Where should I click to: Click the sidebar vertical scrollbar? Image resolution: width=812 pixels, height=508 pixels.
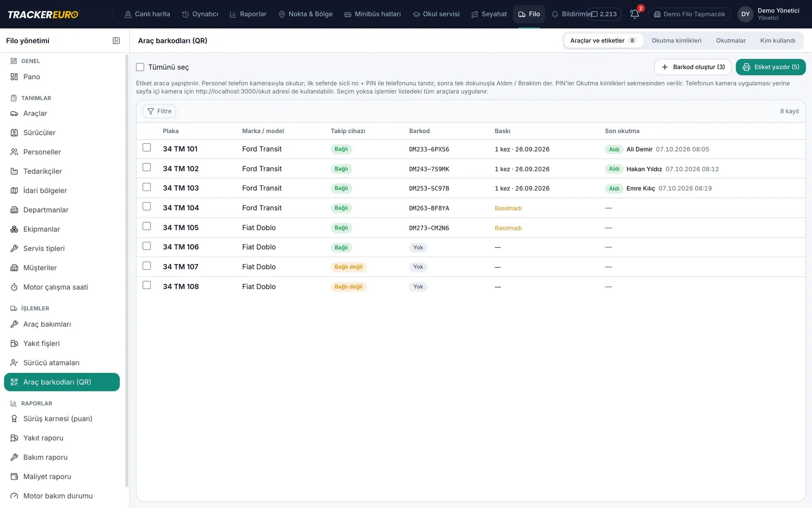(126, 270)
